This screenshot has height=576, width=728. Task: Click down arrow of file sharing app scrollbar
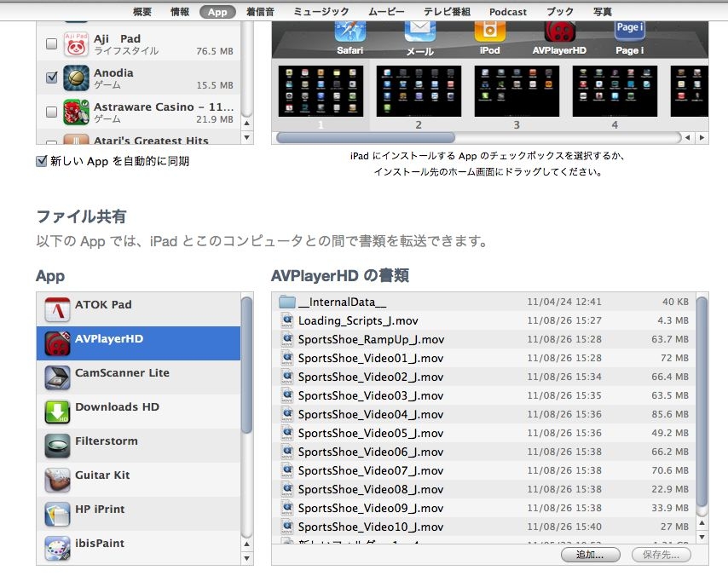coord(247,558)
